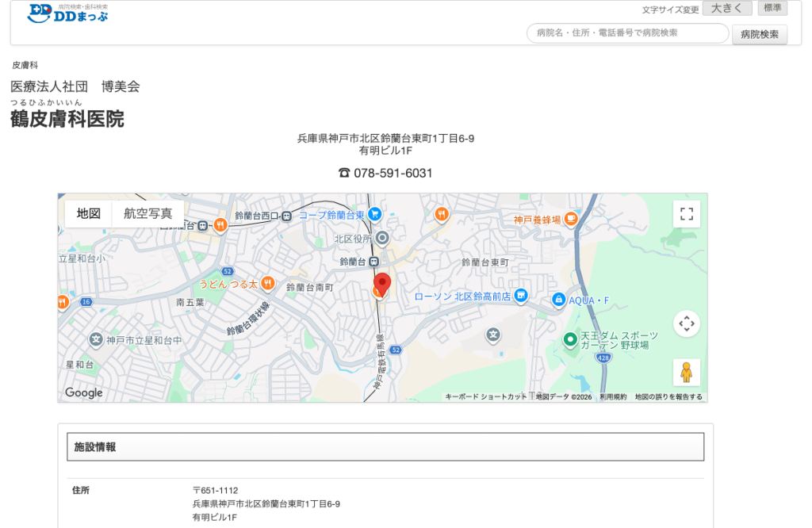Toggle fullscreen map view
Viewport: 812px width, 528px height.
point(687,214)
